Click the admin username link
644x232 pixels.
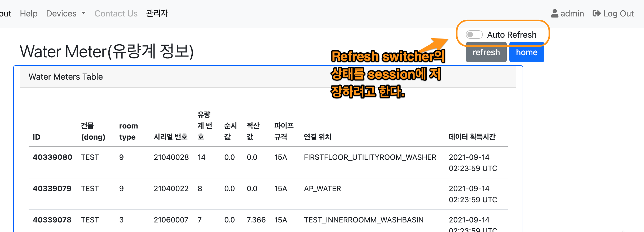tap(572, 14)
